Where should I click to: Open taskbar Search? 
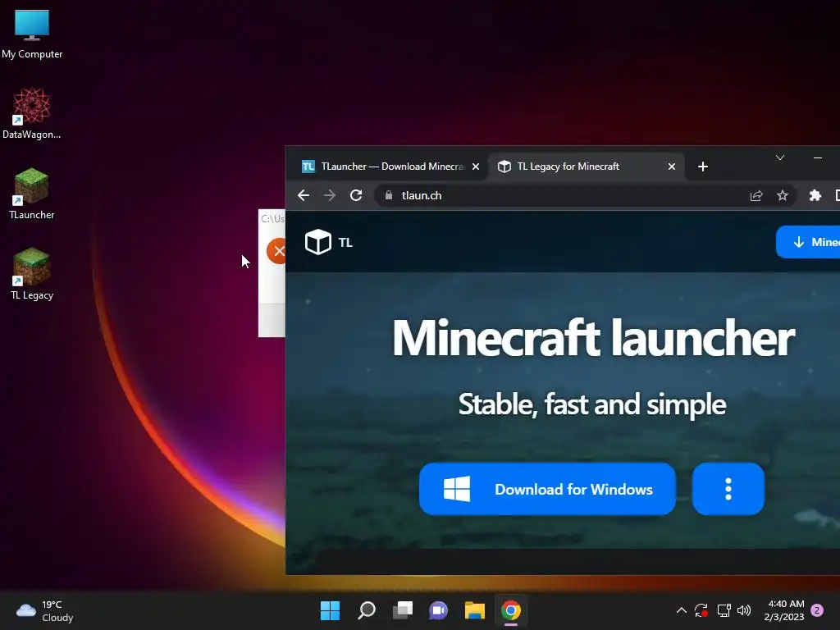coord(367,610)
